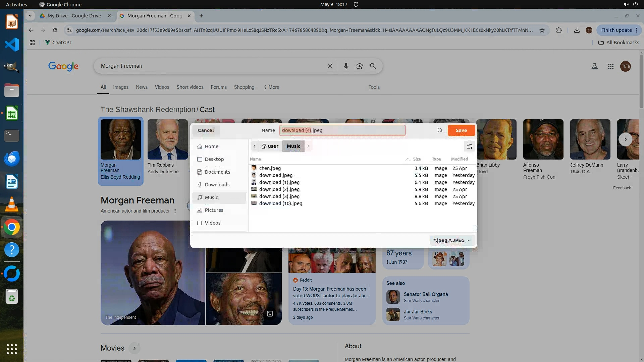Screen dimensions: 644x362
Task: Open the Chrome extensions puzzle icon
Action: click(x=559, y=30)
